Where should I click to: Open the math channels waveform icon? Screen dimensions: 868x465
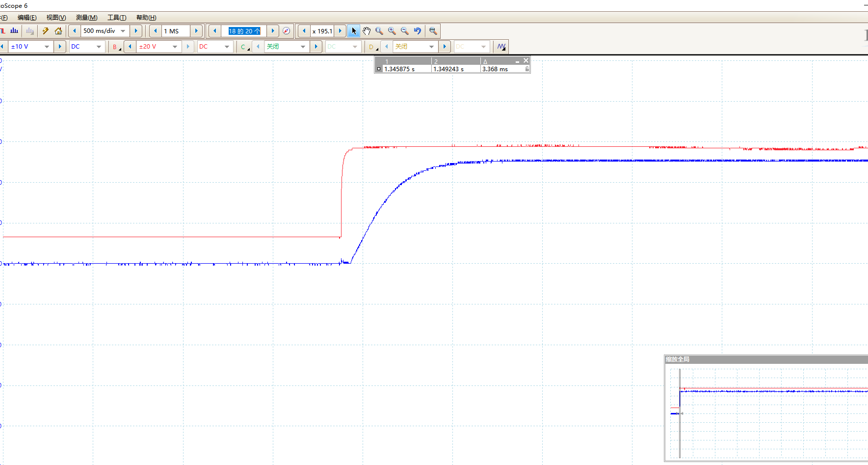pyautogui.click(x=501, y=47)
